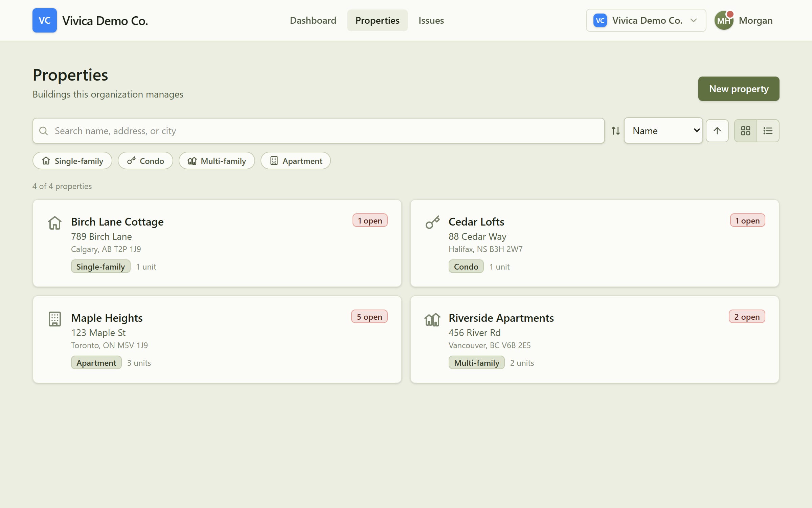The width and height of the screenshot is (812, 508).
Task: Click the houses icon on Riverside Apartments
Action: pyautogui.click(x=432, y=319)
